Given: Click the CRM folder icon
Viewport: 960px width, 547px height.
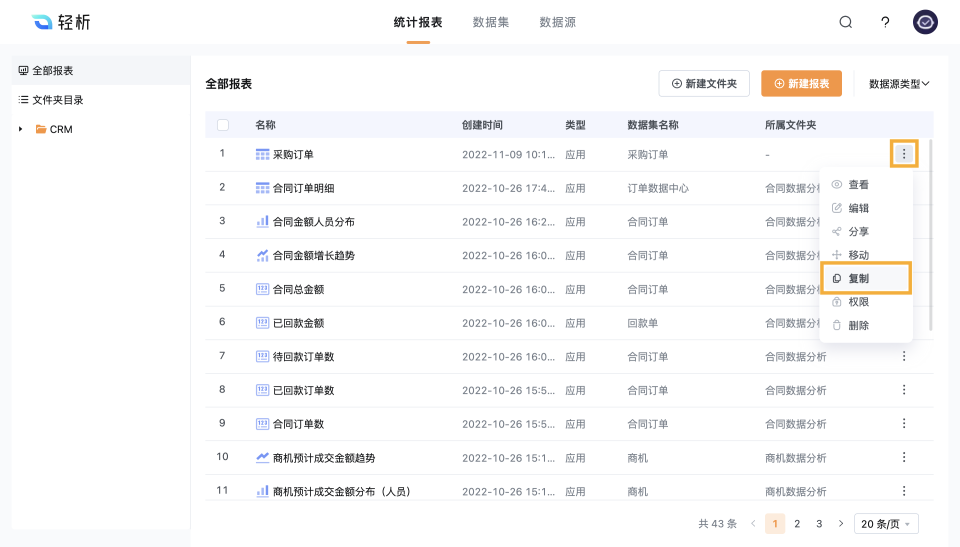Looking at the screenshot, I should point(41,129).
